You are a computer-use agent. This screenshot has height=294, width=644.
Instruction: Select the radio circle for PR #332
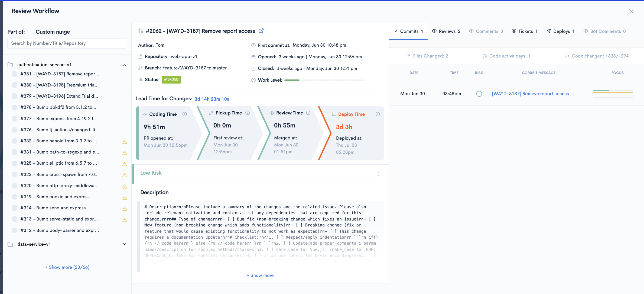tap(15, 141)
